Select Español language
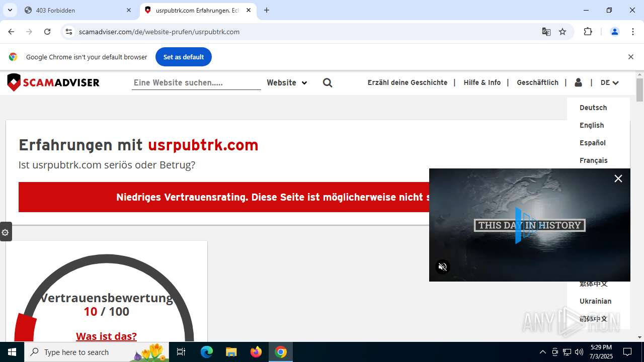The image size is (644, 362). pyautogui.click(x=593, y=143)
